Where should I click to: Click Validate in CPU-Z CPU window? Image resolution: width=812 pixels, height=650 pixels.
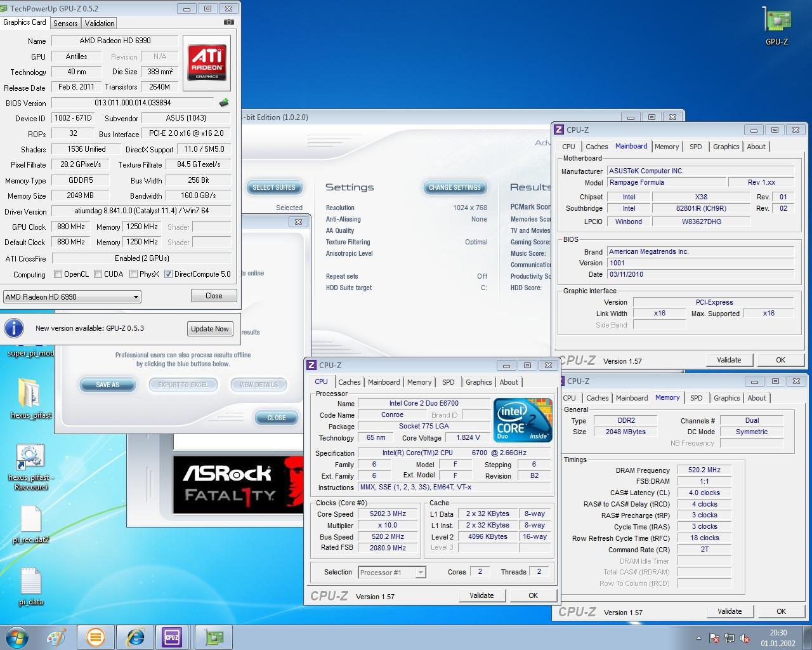click(481, 595)
